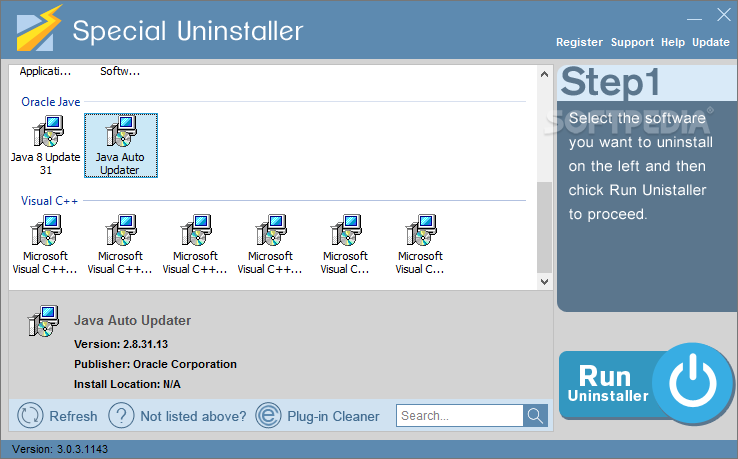Select the sixth Microsoft Visual C… entry
This screenshot has width=738, height=459.
pos(420,244)
